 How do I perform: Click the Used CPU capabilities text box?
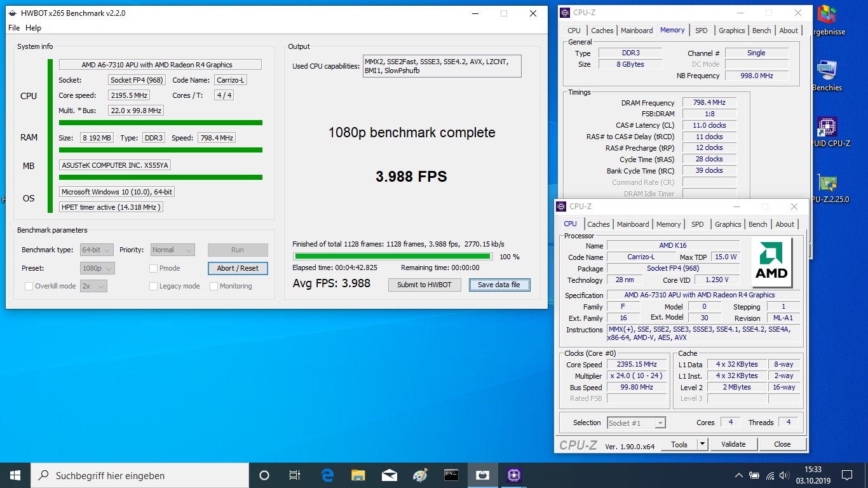[x=442, y=66]
